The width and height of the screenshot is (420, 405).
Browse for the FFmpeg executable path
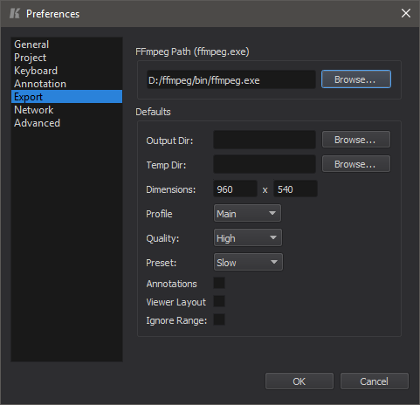tap(356, 79)
